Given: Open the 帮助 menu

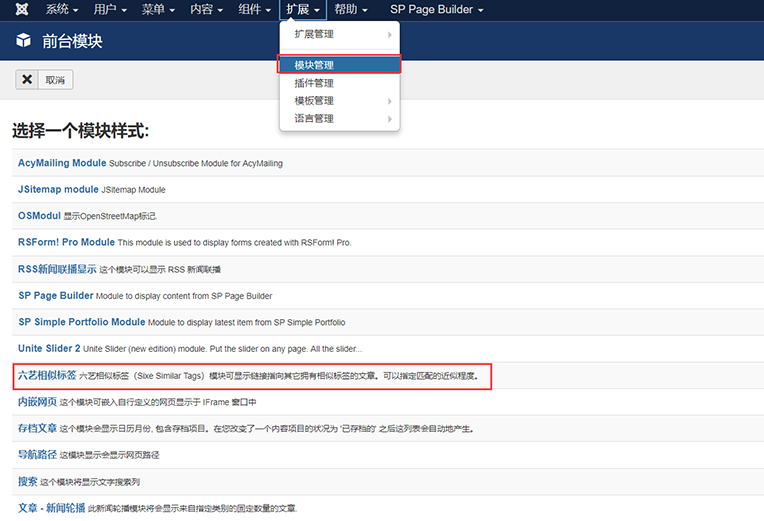Looking at the screenshot, I should pos(350,9).
